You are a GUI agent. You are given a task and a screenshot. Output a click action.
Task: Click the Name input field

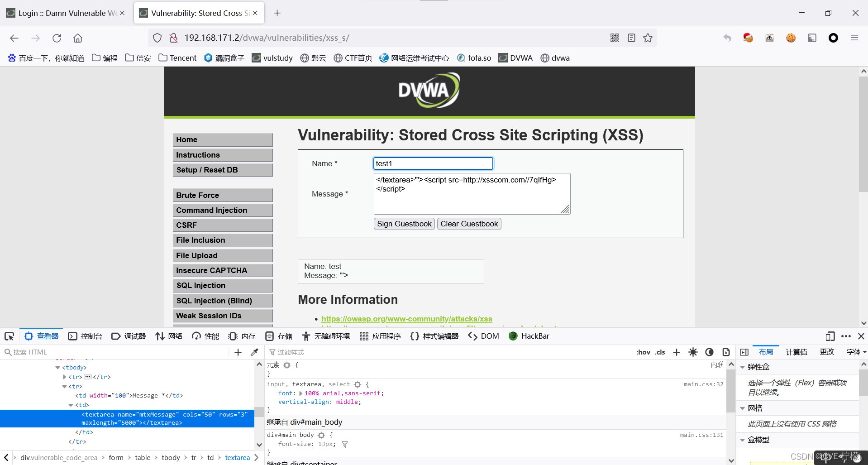point(433,163)
